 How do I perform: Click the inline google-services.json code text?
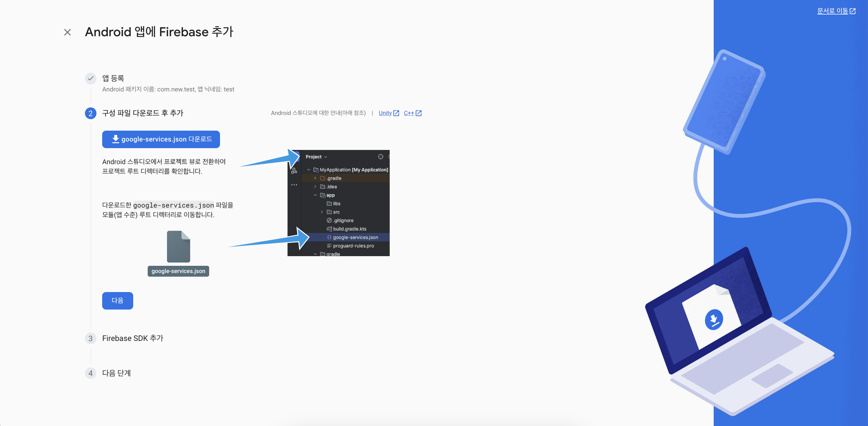(174, 205)
